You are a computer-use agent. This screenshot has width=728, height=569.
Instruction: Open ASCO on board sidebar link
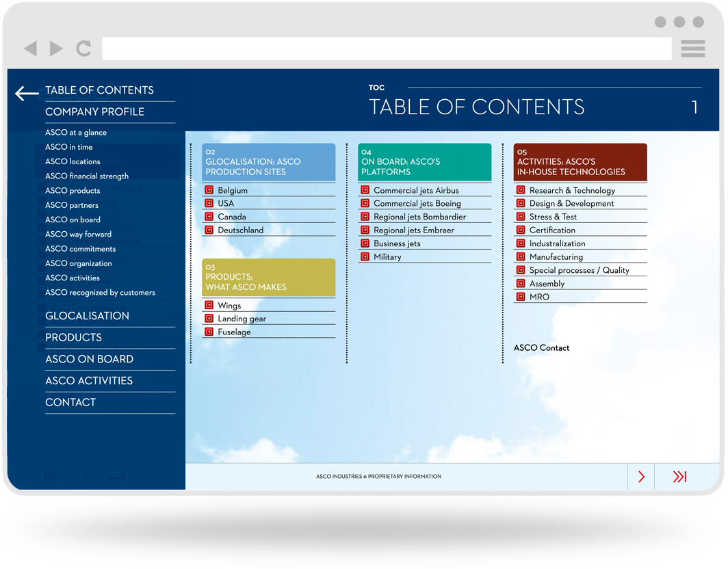73,220
